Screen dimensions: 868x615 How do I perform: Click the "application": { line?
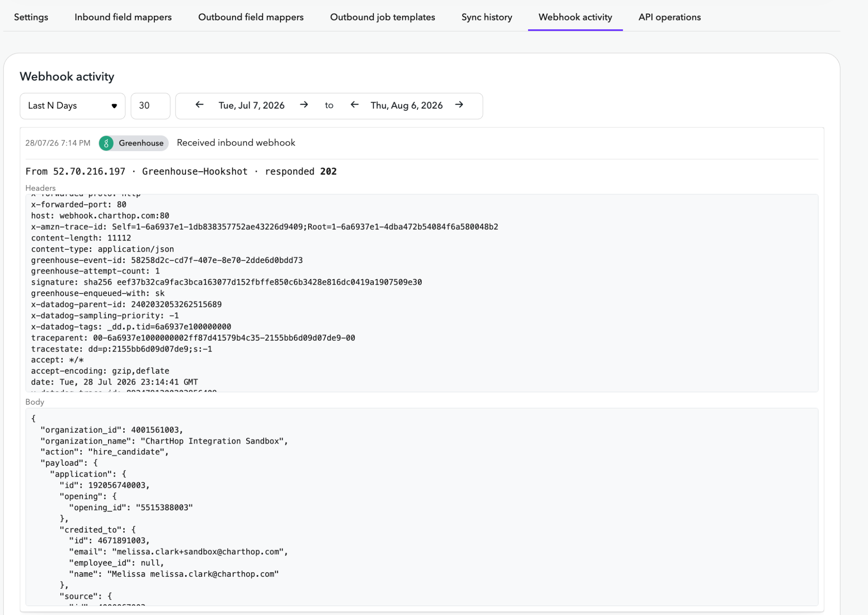(88, 474)
